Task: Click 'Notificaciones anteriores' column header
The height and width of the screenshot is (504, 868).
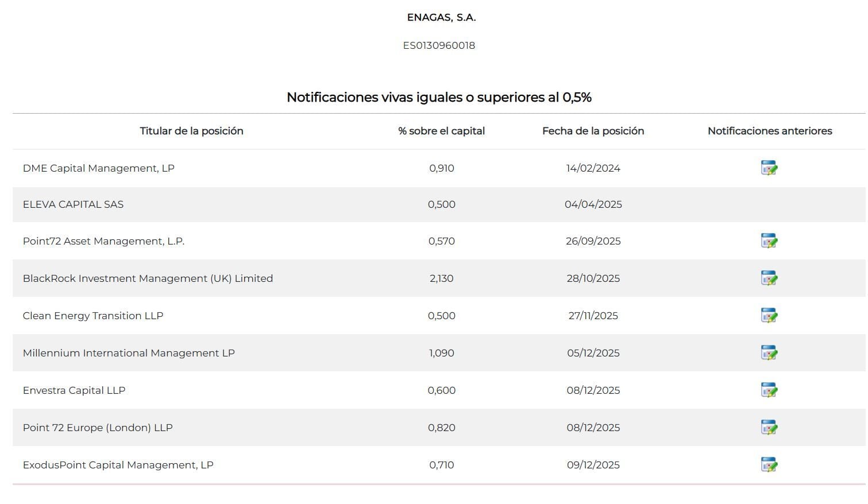Action: coord(770,131)
